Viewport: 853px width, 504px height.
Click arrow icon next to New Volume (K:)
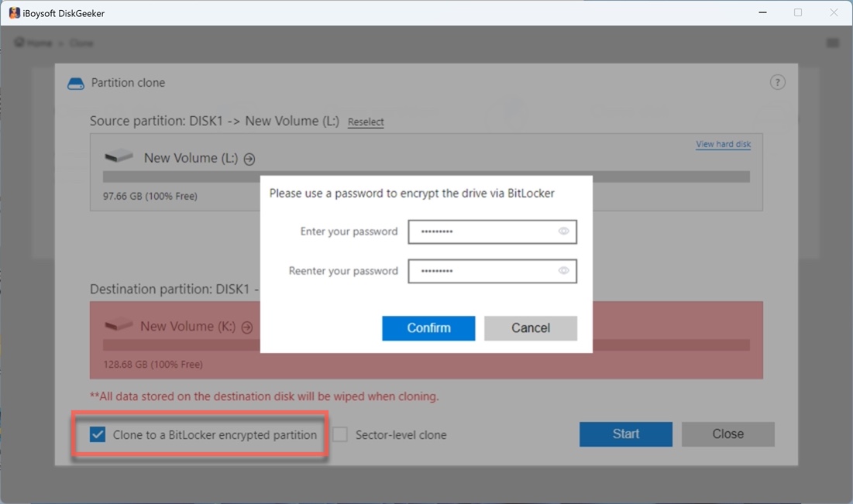[247, 327]
